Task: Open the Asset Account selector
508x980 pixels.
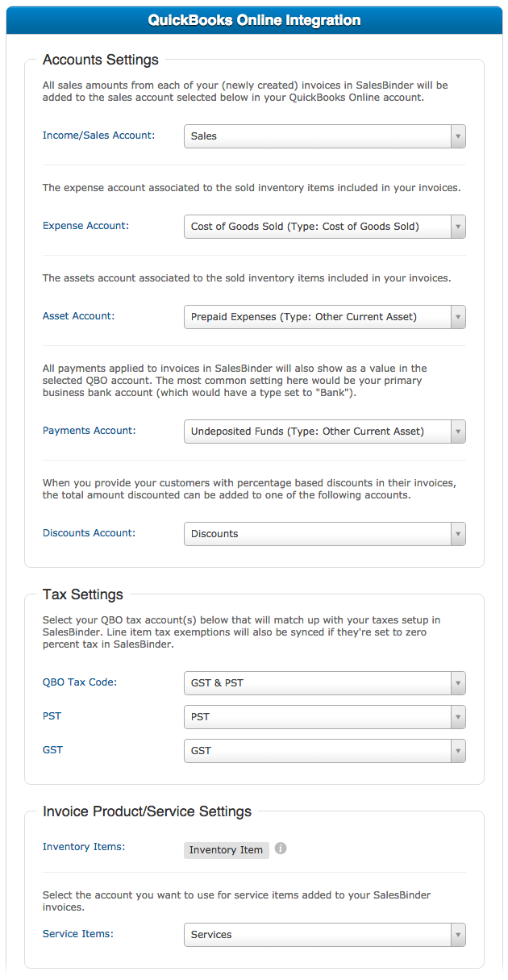Action: point(324,317)
